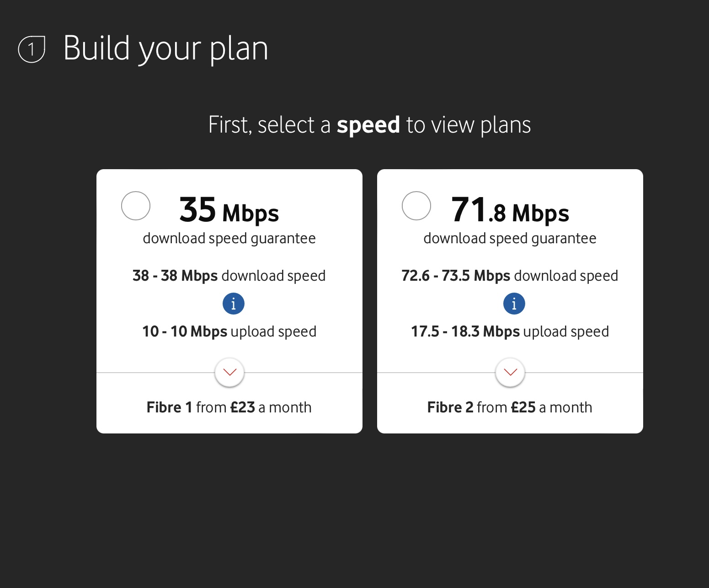Select the 35 Mbps speed radio button
709x588 pixels.
pyautogui.click(x=136, y=206)
